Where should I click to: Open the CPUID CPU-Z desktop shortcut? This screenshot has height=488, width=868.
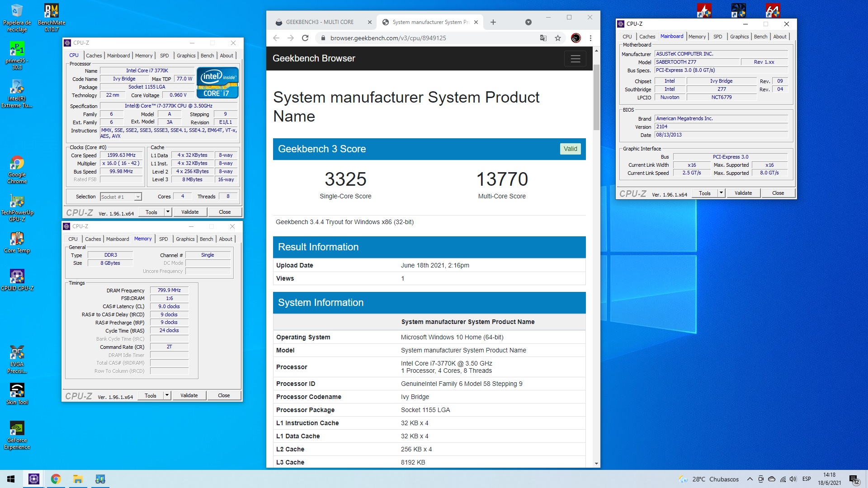17,280
